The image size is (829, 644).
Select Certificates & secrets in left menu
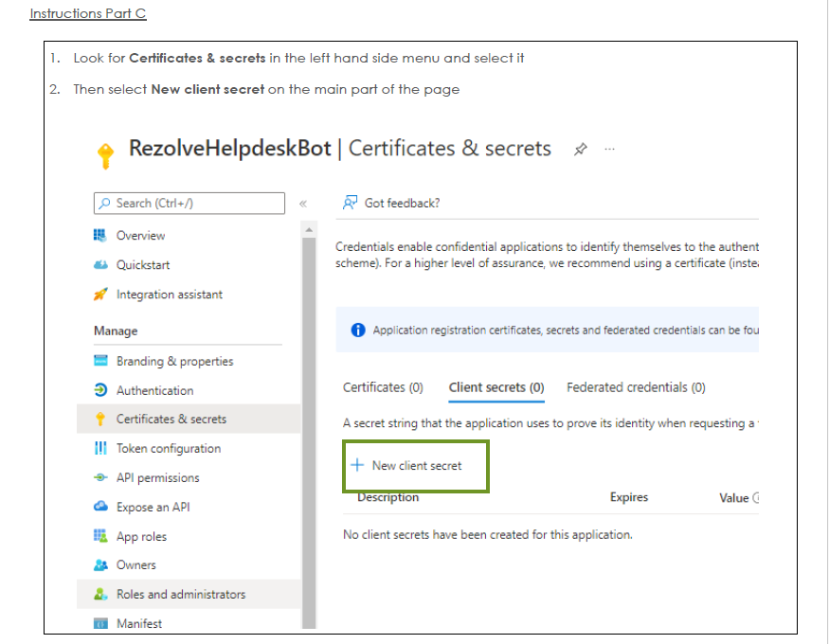[189, 419]
